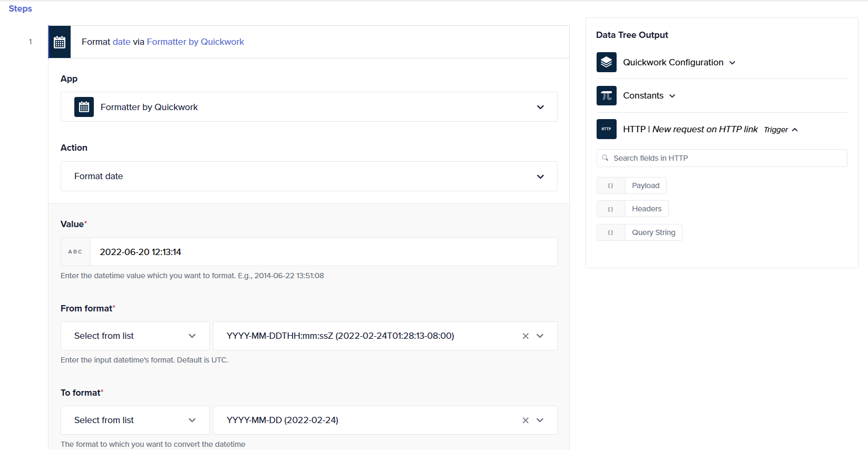Click the Formatter calendar icon in App field
This screenshot has height=450, width=868.
(x=84, y=107)
